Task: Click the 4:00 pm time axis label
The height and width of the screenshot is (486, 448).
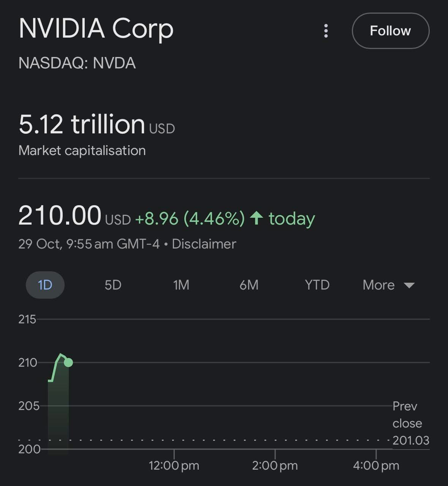Action: 376,465
